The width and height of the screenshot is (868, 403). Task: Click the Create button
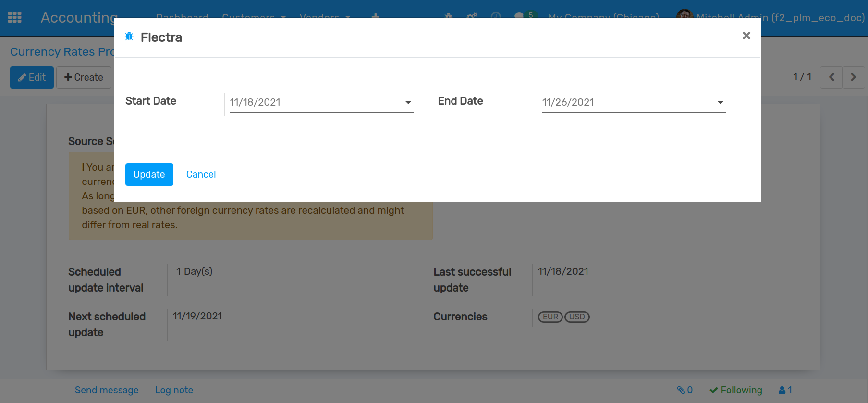tap(84, 77)
